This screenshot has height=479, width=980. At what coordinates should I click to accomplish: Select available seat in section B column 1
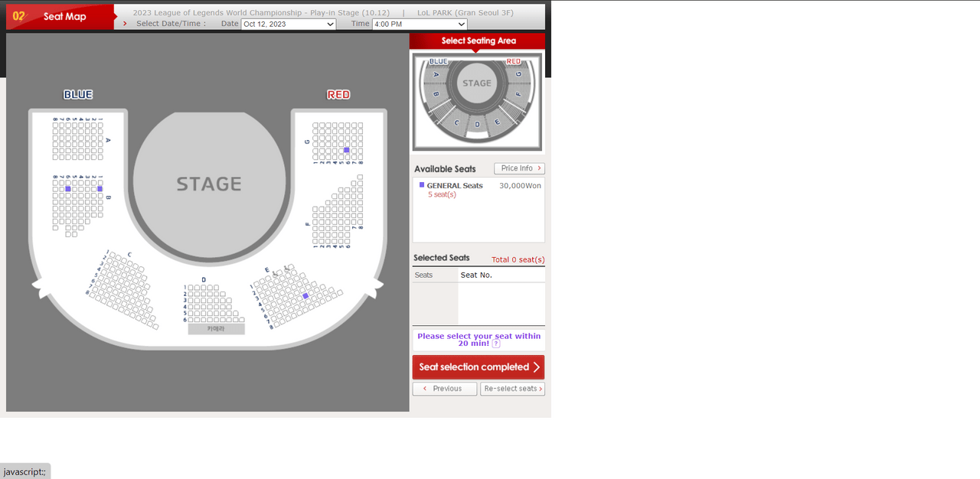coord(100,188)
